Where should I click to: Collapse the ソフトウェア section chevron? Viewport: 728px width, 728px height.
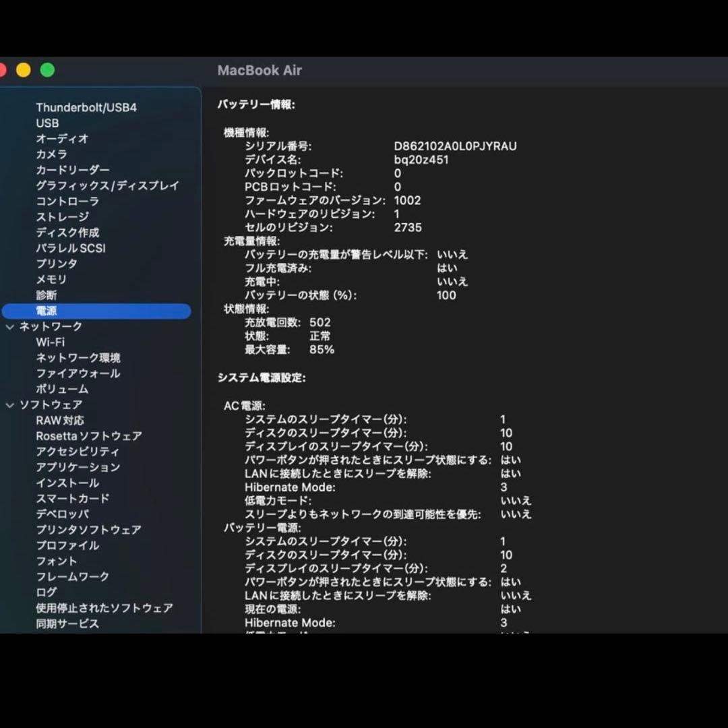[x=9, y=405]
